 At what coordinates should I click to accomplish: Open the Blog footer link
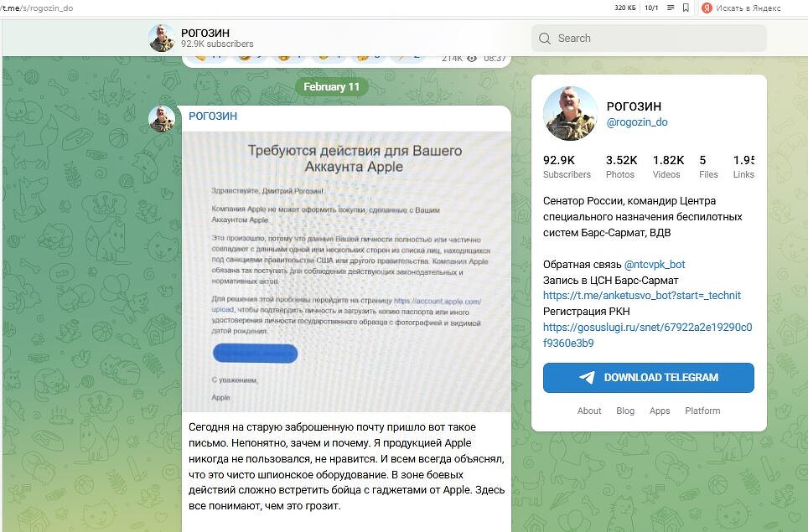625,411
